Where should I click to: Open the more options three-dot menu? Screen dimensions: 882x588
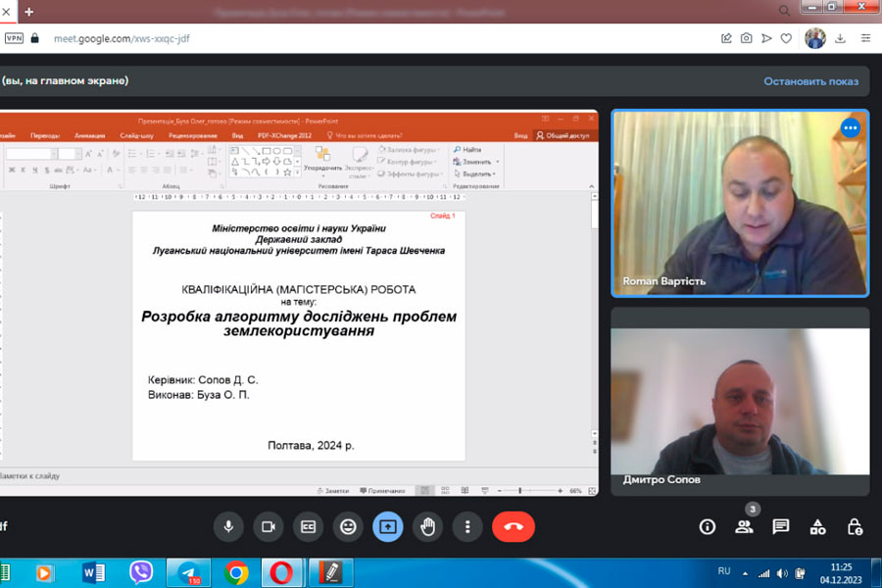(x=467, y=526)
